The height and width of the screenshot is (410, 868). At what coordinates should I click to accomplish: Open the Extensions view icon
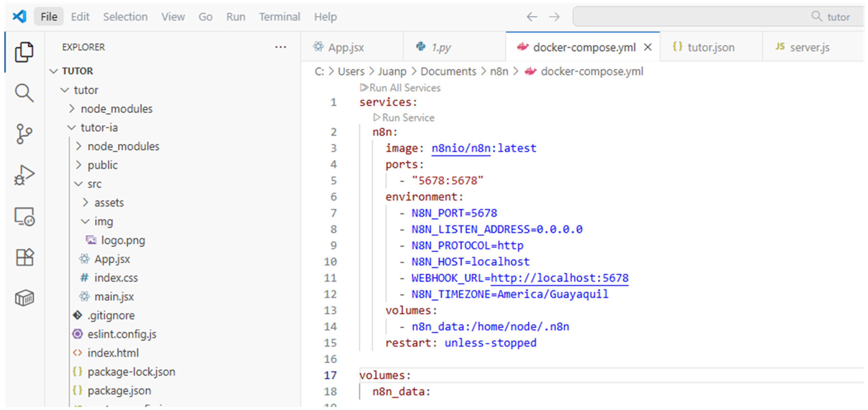tap(25, 257)
